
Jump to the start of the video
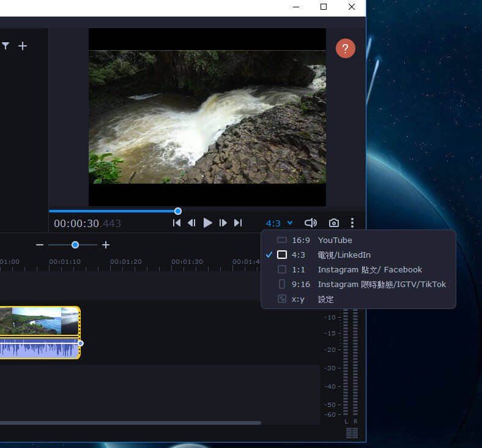[177, 223]
